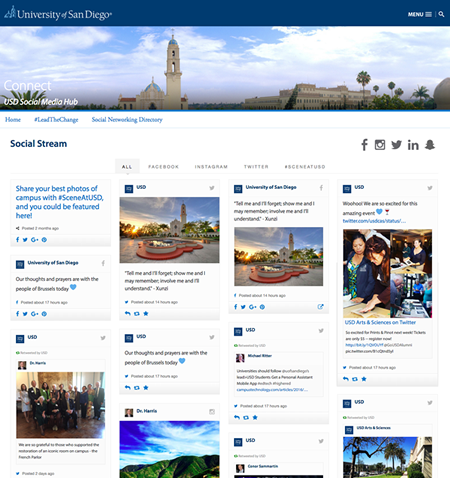Click the search magnifier icon in the header
The image size is (450, 478).
[441, 14]
